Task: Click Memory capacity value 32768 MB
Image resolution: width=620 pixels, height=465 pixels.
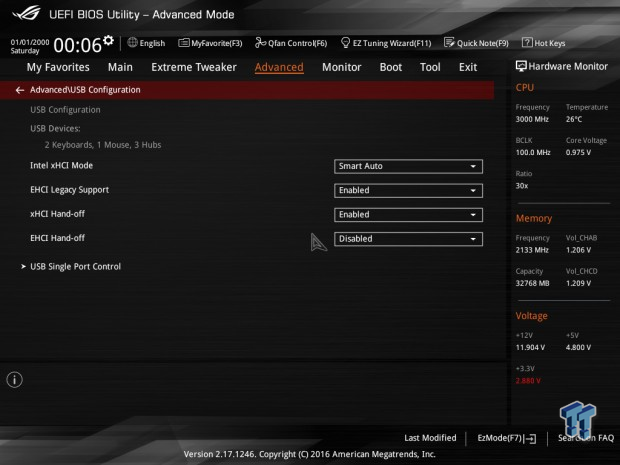Action: coord(532,283)
